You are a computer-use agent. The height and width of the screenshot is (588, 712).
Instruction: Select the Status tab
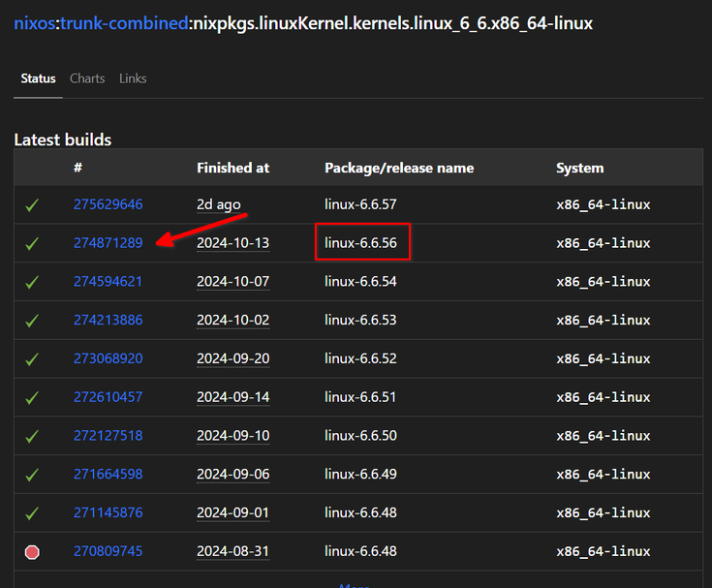click(38, 78)
